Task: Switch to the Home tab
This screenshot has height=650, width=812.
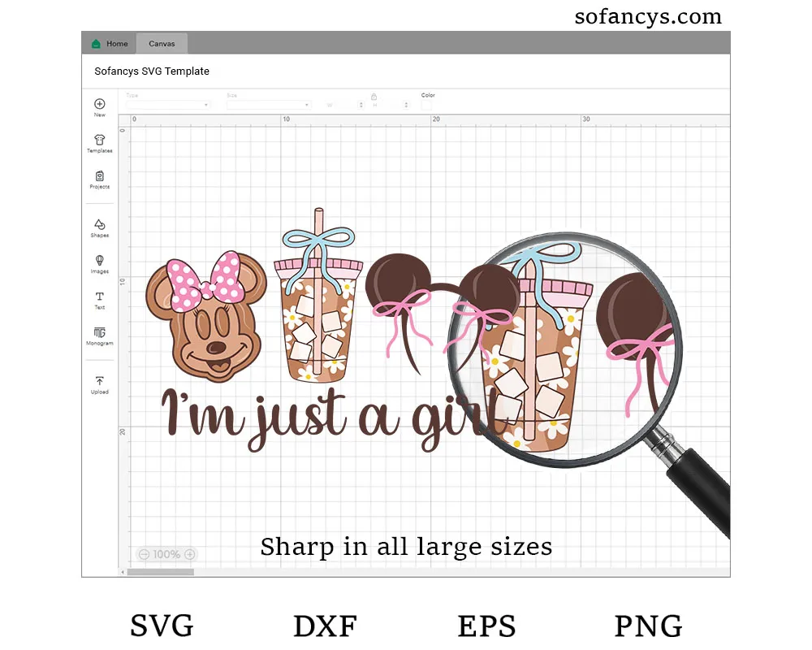Action: click(110, 44)
